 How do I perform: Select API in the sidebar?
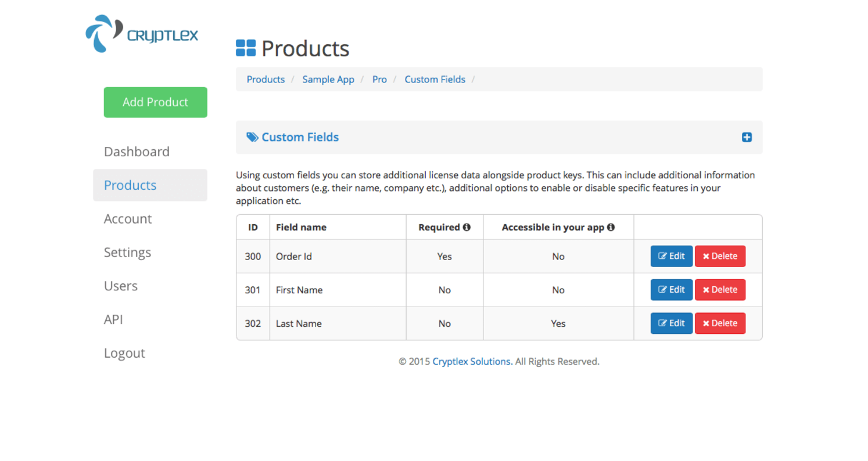(113, 320)
